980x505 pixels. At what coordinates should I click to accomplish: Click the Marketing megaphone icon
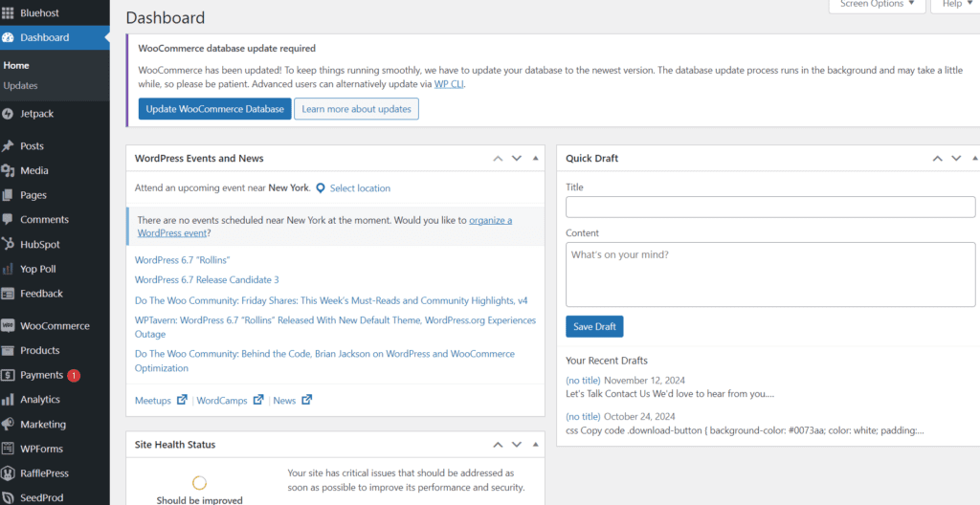[x=8, y=424]
